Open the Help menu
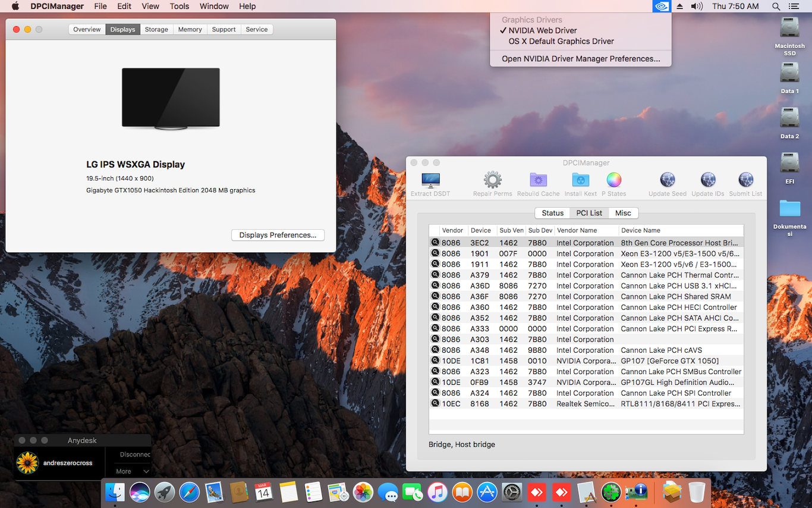Image resolution: width=812 pixels, height=508 pixels. click(x=247, y=7)
